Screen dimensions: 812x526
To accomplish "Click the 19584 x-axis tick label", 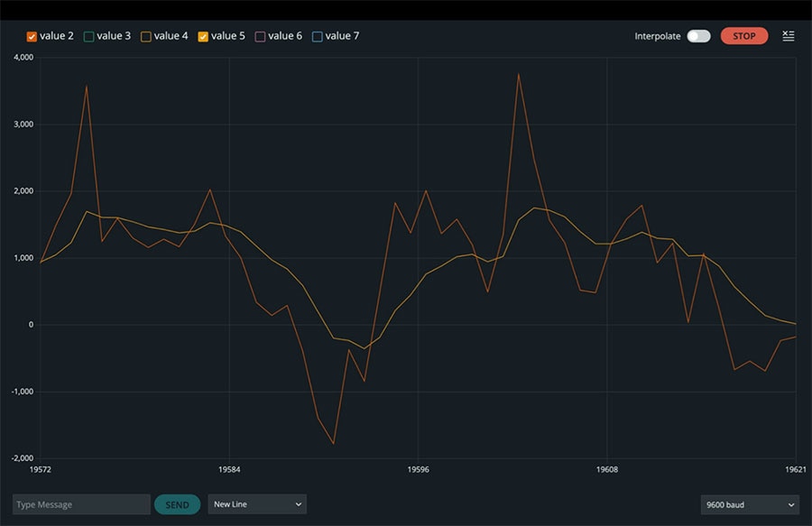I will click(229, 470).
